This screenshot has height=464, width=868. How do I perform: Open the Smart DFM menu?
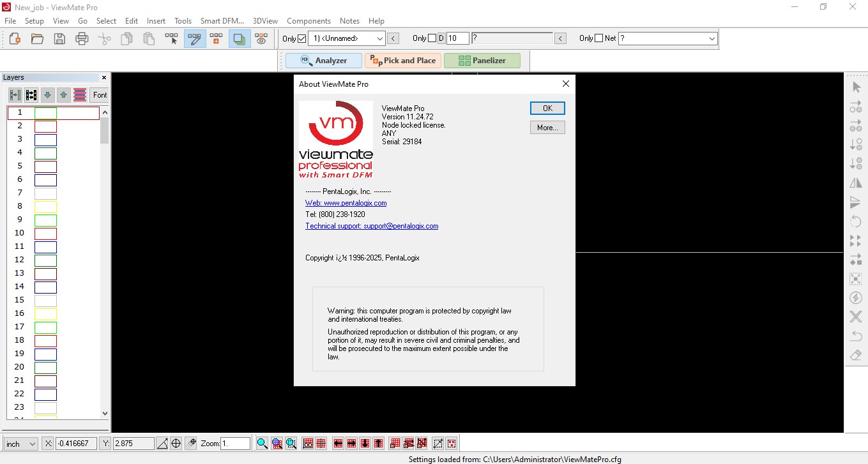222,21
